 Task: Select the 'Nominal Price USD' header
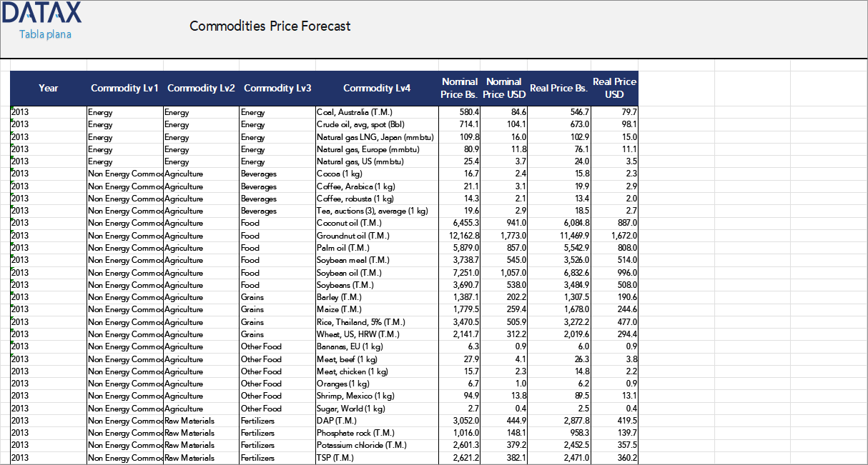pos(504,88)
